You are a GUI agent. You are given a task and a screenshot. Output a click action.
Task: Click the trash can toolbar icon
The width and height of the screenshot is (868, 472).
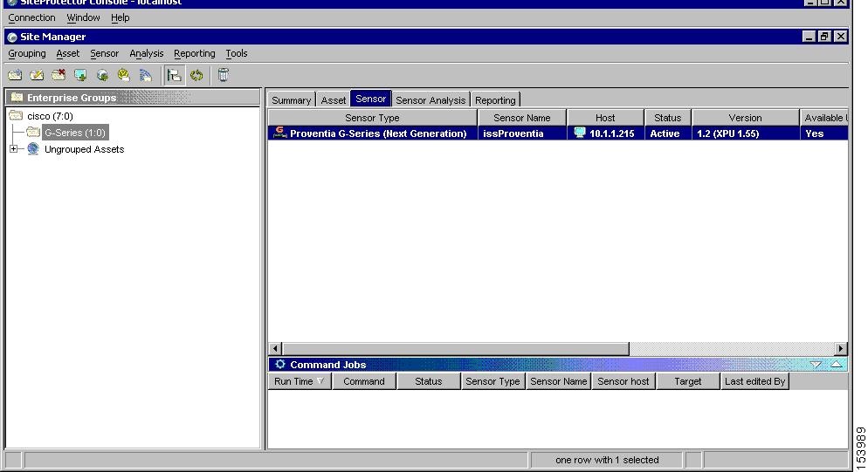[223, 75]
